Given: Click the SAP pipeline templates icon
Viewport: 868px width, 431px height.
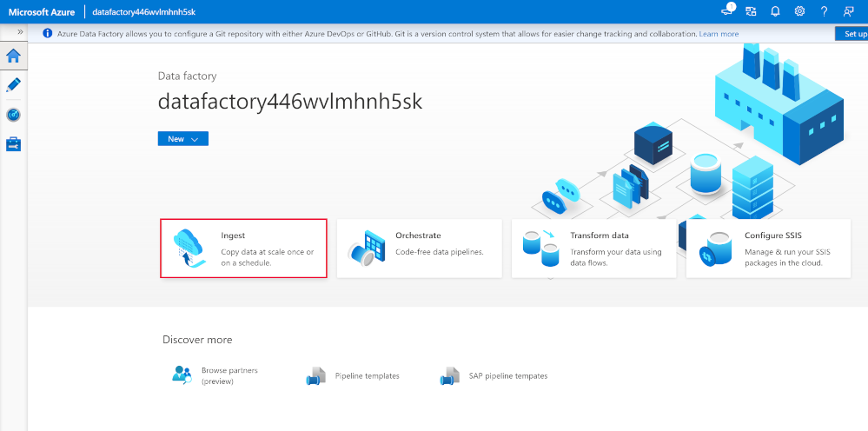Looking at the screenshot, I should tap(449, 376).
